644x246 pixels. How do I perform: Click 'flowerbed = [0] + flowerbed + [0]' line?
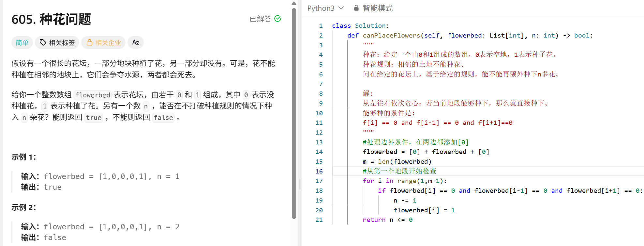[426, 152]
